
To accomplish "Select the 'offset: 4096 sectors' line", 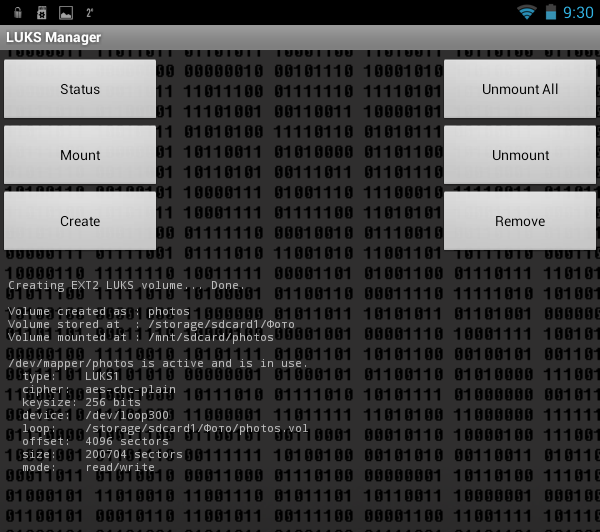I will tap(95, 442).
